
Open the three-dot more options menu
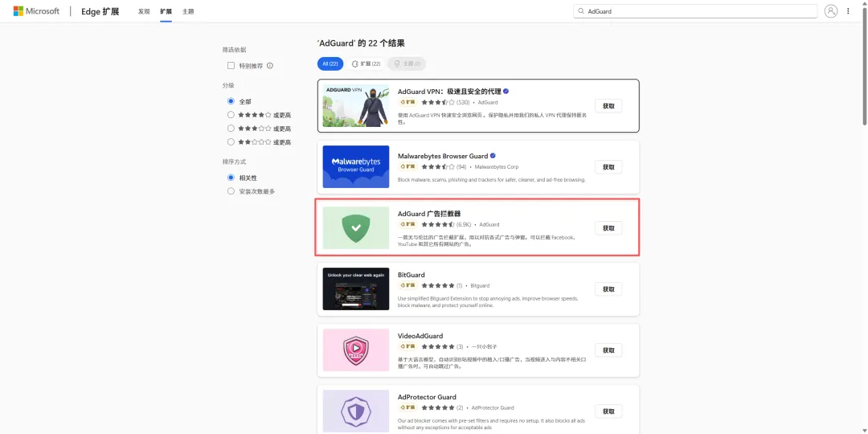point(848,11)
